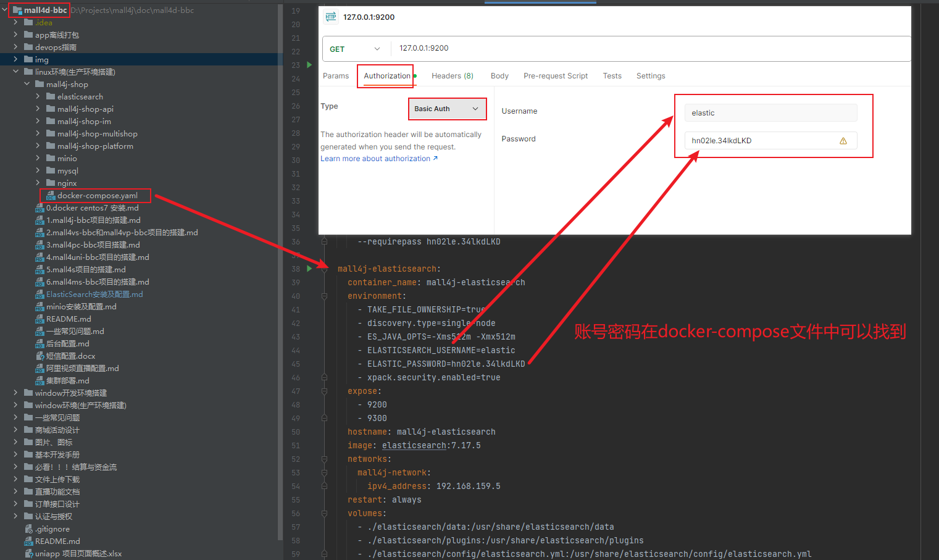Open the Basic Auth type dropdown

coord(447,109)
